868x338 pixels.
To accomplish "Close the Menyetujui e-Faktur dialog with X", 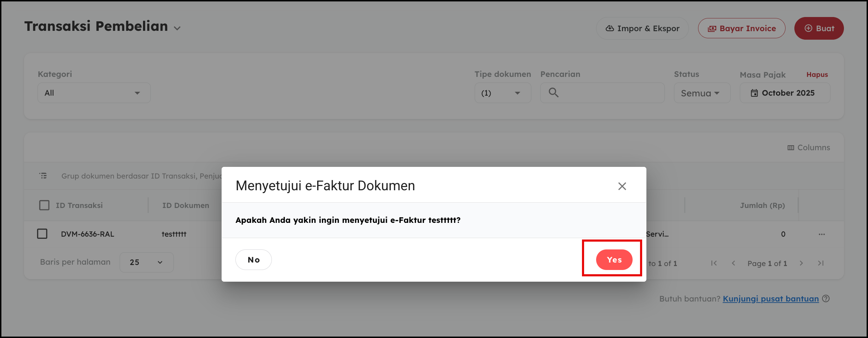I will point(622,186).
